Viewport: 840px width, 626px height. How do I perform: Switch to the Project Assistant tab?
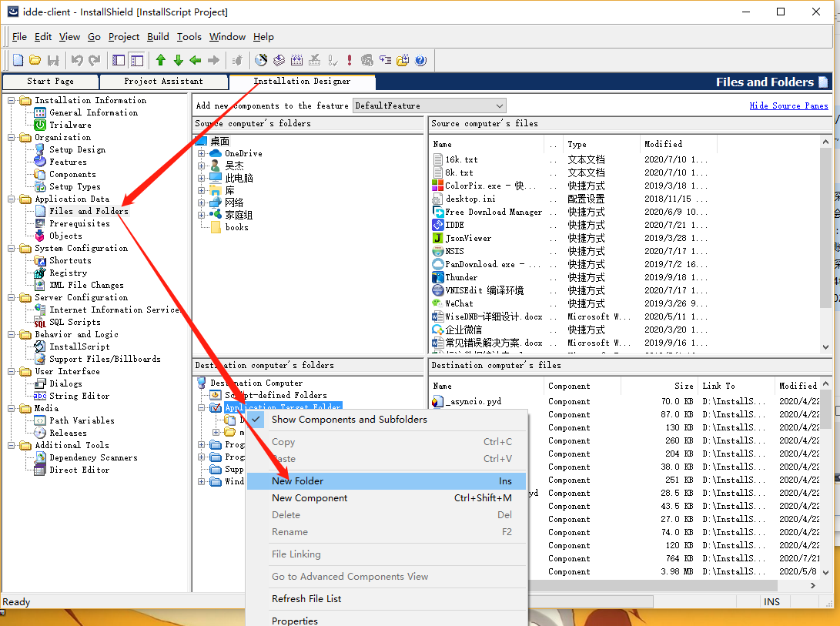(x=163, y=82)
